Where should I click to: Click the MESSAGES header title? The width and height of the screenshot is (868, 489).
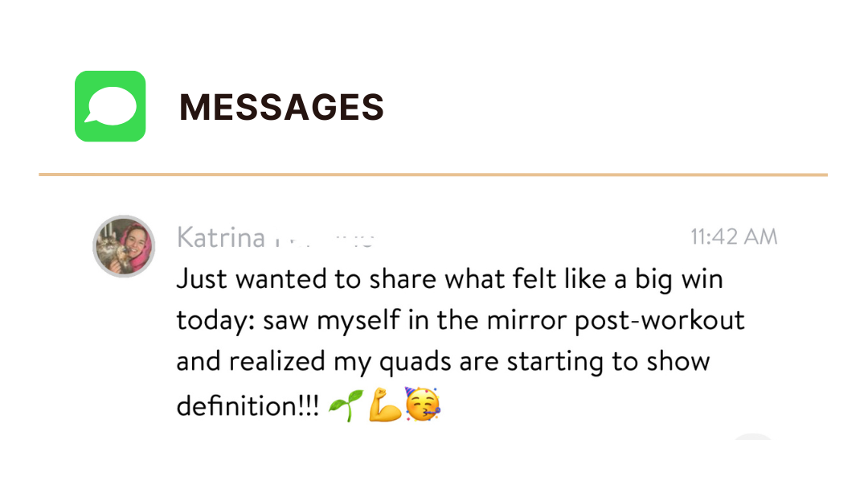tap(281, 107)
